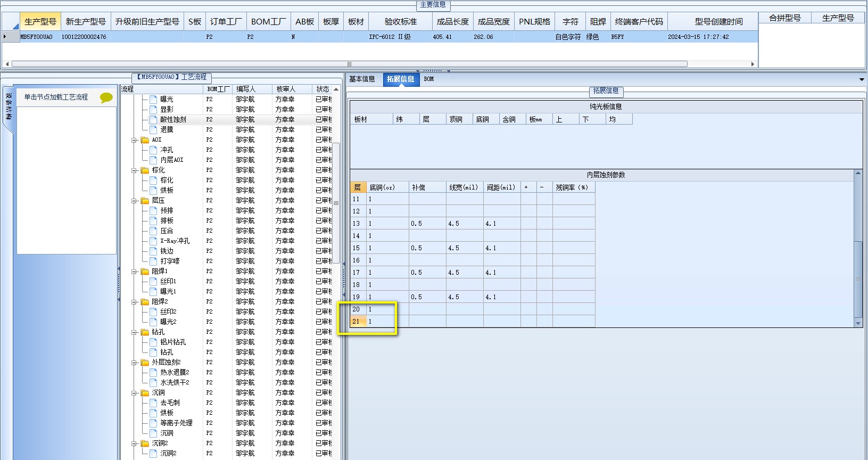Click the document icon beside 曝光
Viewport: 868px width, 460px height.
(153, 99)
